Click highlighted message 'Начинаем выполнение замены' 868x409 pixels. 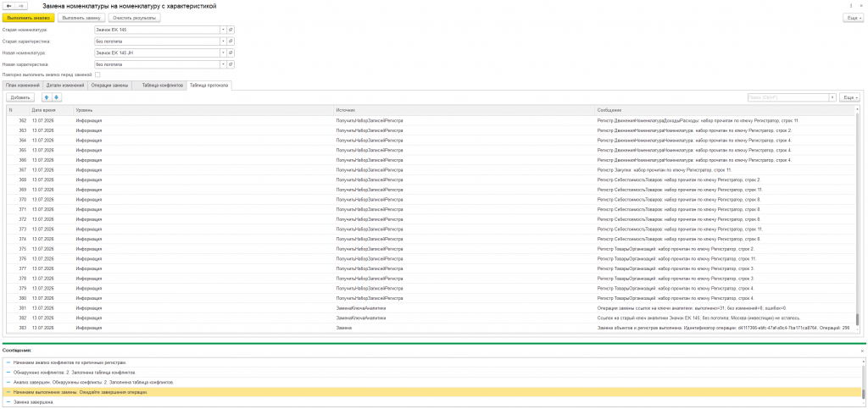81,392
